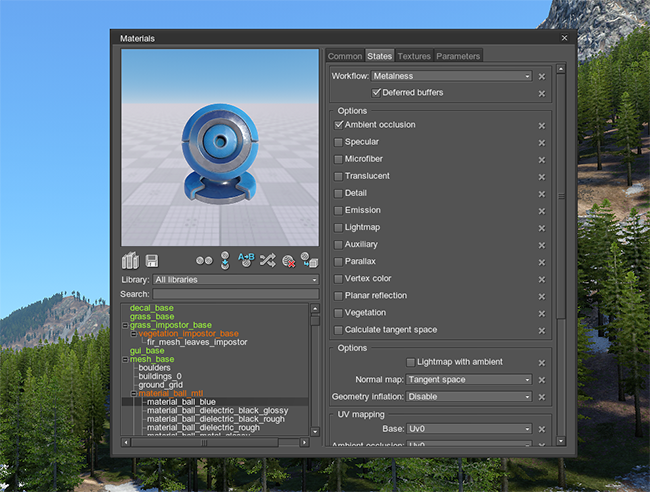Click the save material floppy disk icon
This screenshot has height=492, width=650.
[x=151, y=261]
